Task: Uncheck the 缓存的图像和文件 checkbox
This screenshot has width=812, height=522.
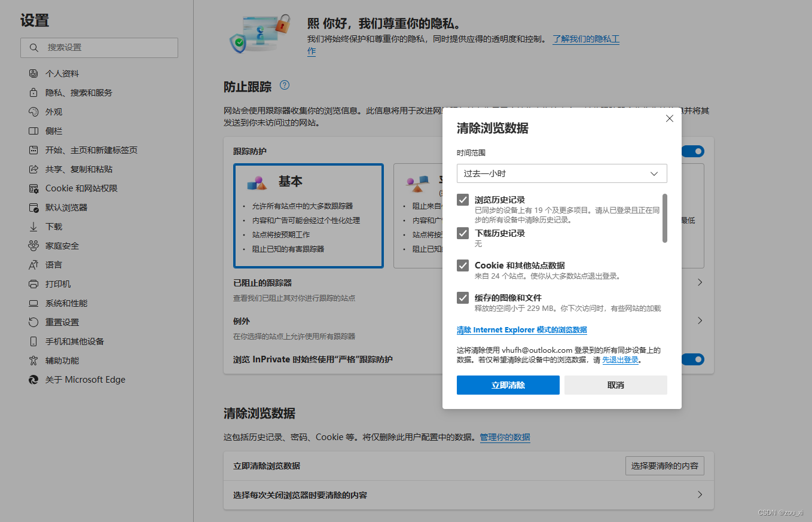Action: click(463, 298)
